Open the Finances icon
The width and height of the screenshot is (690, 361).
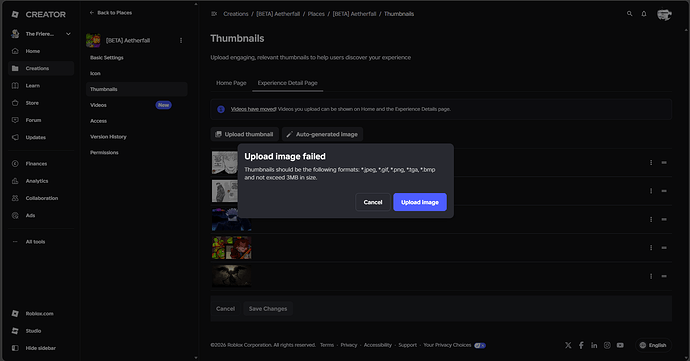15,163
